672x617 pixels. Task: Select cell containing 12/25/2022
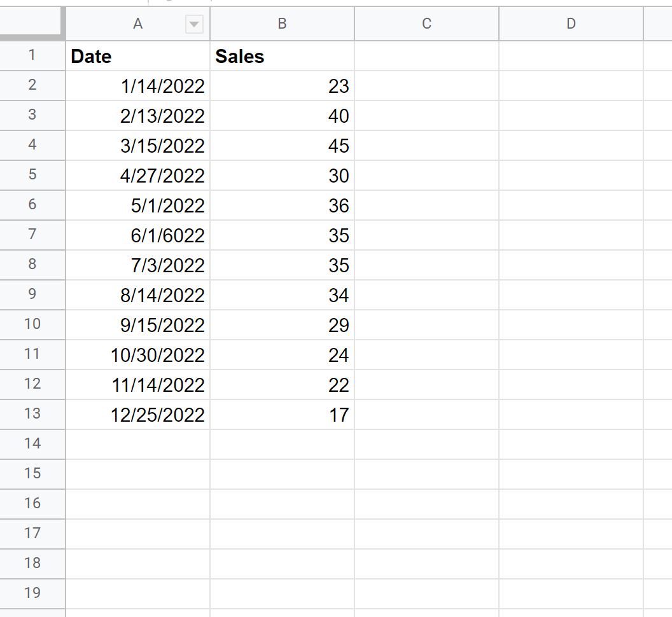[137, 414]
